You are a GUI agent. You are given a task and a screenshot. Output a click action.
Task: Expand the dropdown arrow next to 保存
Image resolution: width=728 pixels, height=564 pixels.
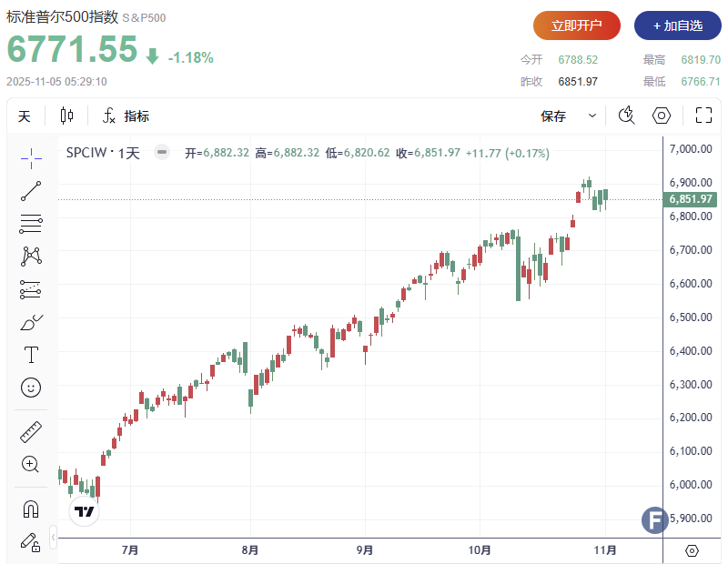coord(592,116)
